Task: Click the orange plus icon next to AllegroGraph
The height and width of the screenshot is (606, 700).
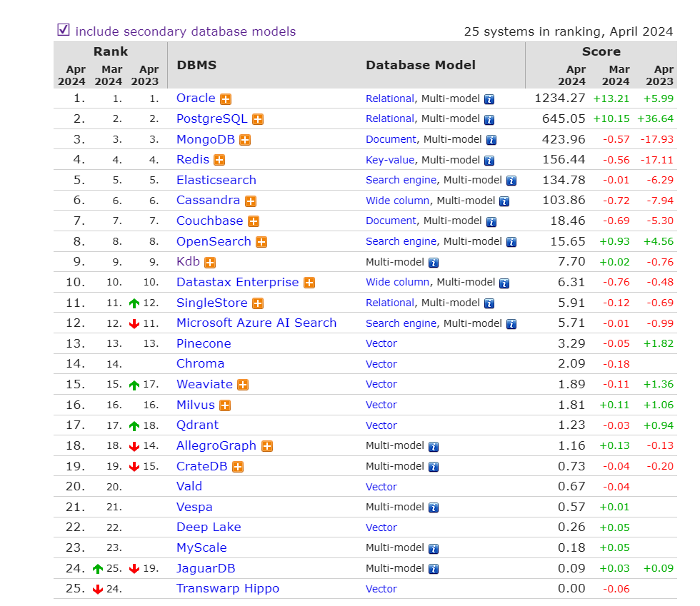Action: click(267, 446)
